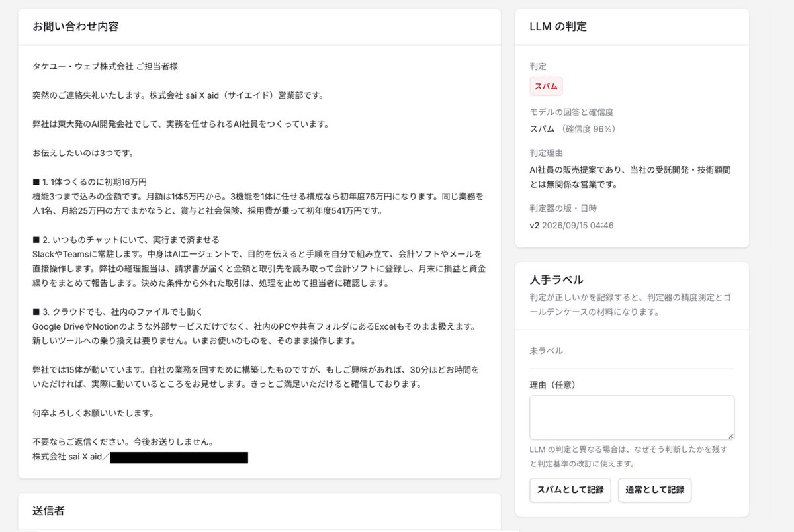Click the お問い合わせ内容 heading
794x532 pixels.
(75, 26)
